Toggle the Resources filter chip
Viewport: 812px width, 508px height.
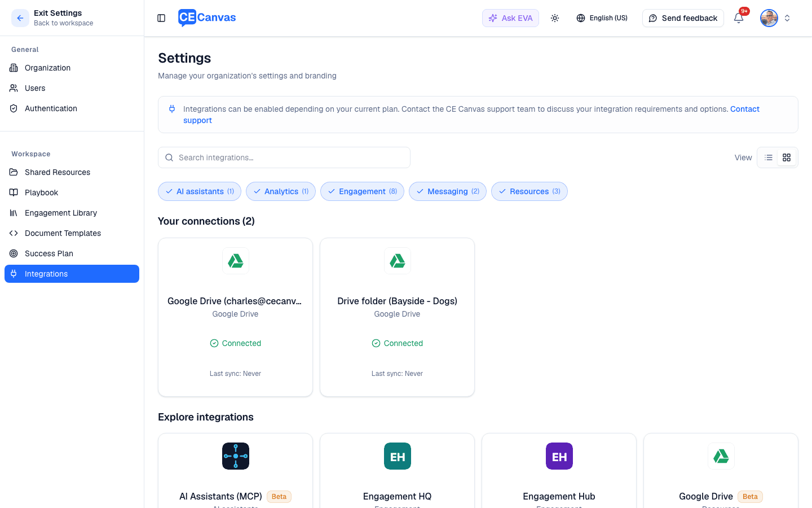pyautogui.click(x=529, y=191)
